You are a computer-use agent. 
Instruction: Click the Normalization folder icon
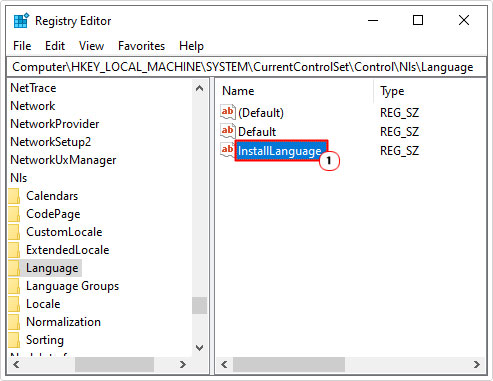(14, 322)
